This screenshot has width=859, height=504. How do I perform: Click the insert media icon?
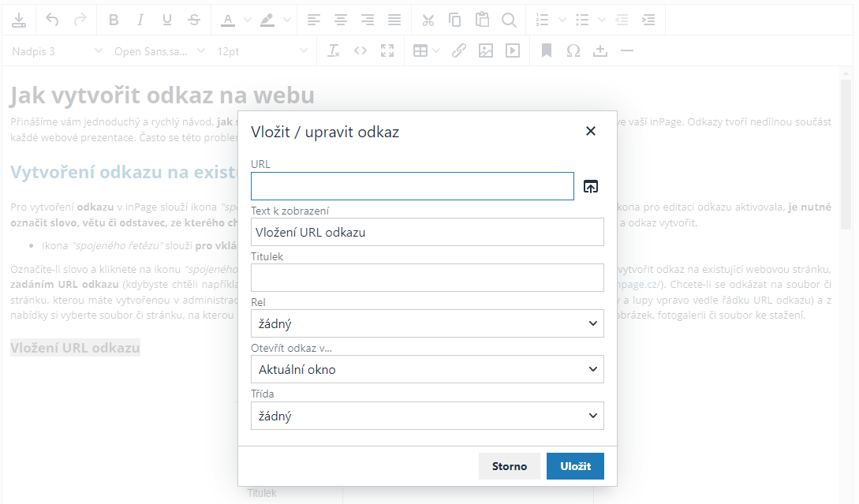tap(513, 50)
